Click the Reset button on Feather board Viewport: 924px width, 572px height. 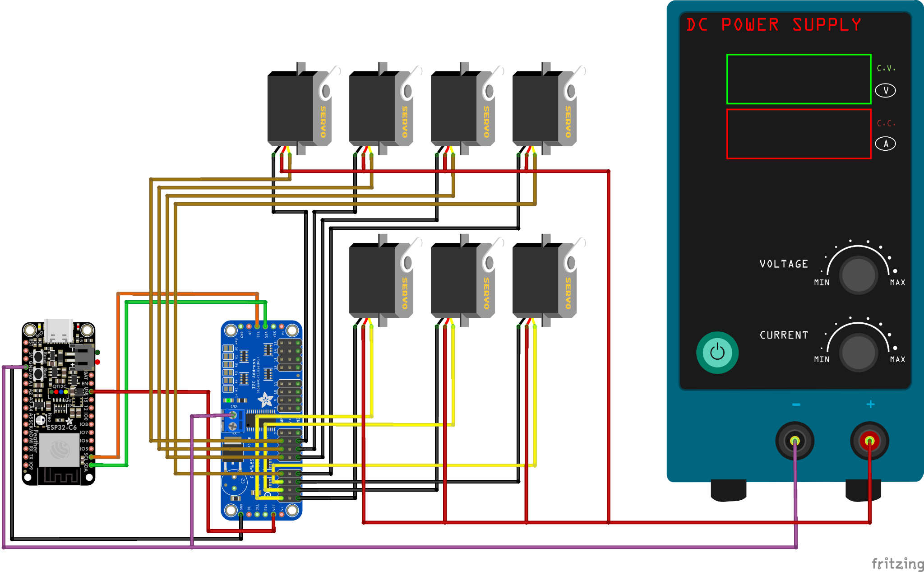pyautogui.click(x=38, y=357)
